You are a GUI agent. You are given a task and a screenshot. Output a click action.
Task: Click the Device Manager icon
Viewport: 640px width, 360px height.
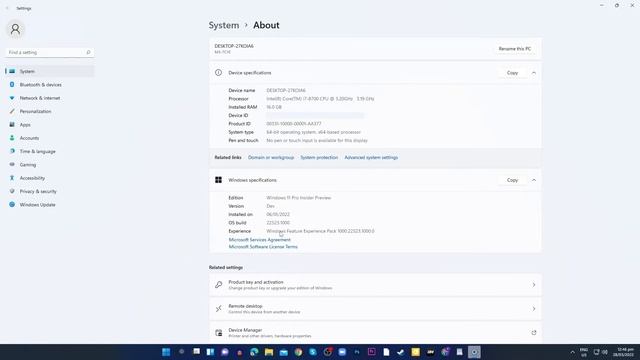tap(219, 333)
